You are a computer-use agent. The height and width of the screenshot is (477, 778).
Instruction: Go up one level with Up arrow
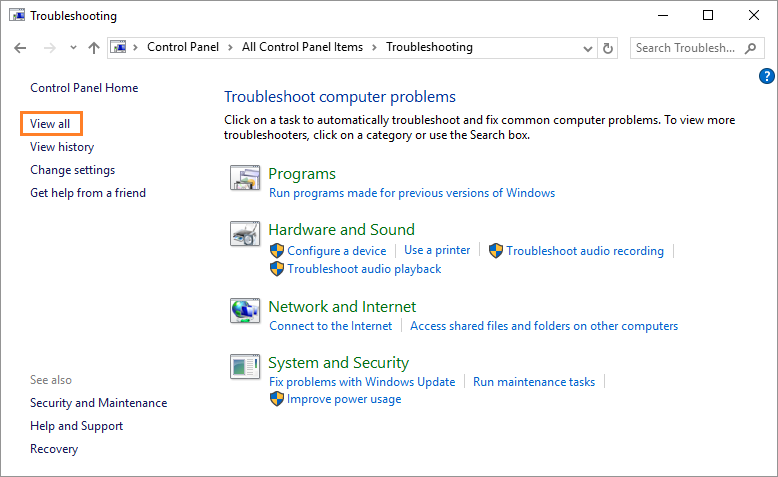[94, 48]
